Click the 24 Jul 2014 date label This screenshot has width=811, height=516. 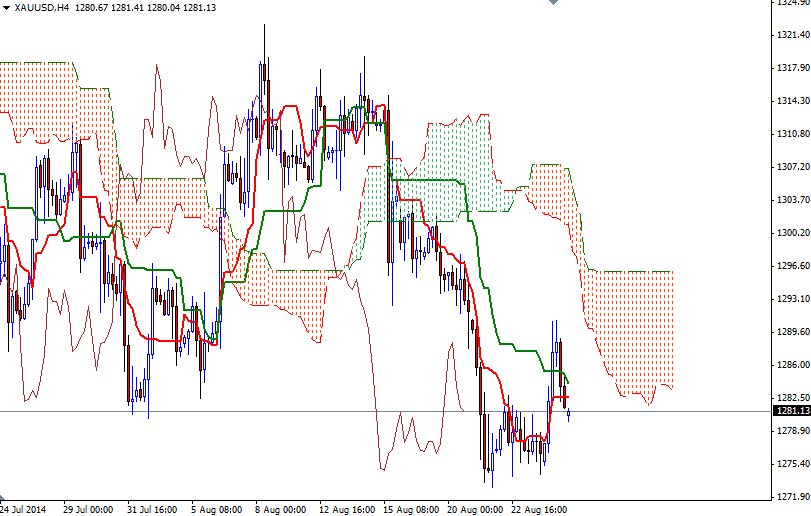point(24,508)
